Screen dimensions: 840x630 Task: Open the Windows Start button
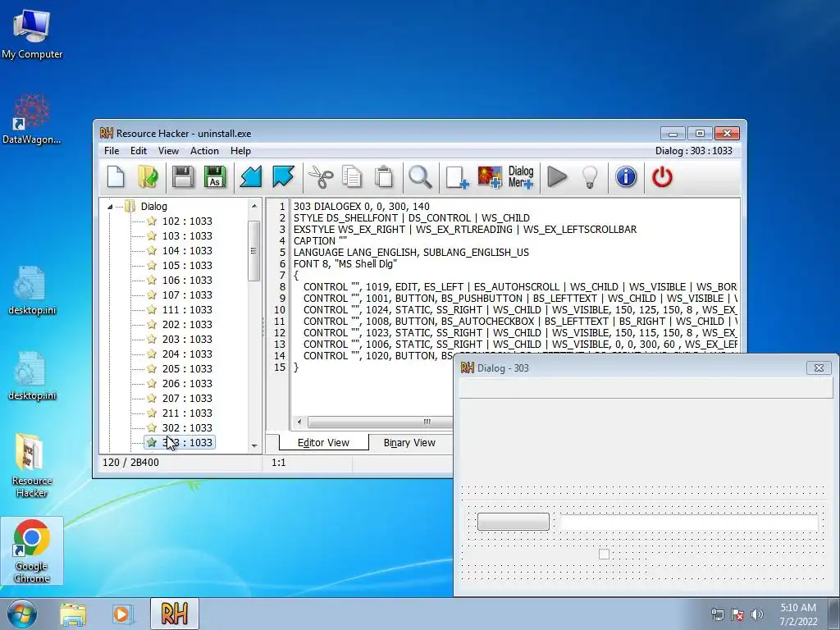click(22, 614)
